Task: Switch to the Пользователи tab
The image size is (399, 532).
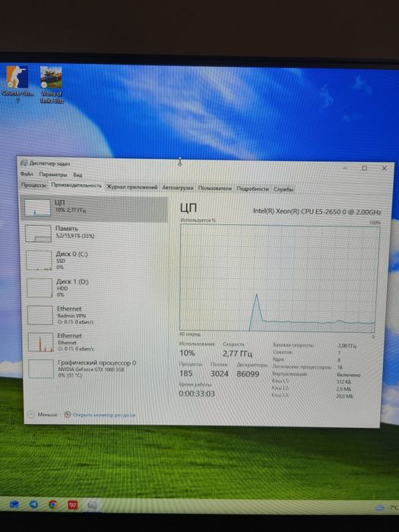Action: (215, 188)
